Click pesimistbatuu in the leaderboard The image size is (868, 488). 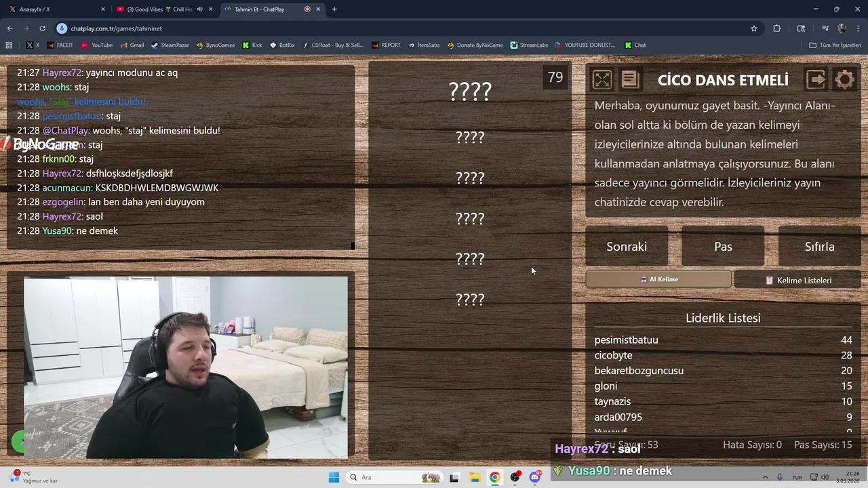626,340
